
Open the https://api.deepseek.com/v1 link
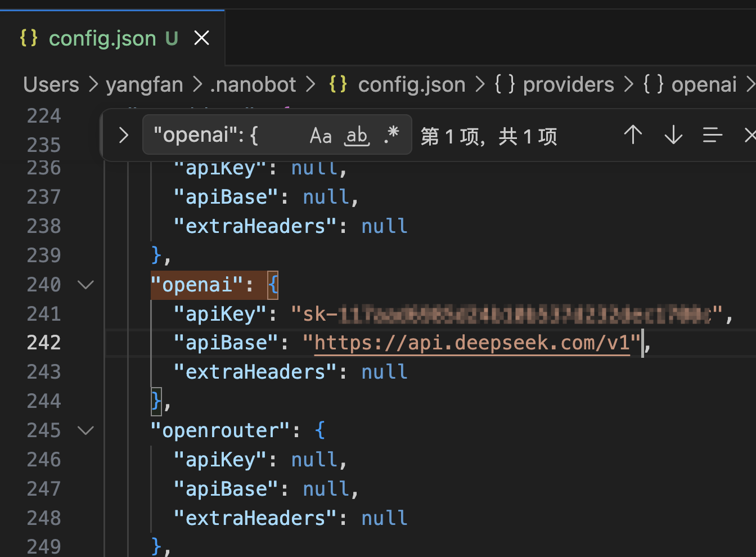pyautogui.click(x=472, y=343)
